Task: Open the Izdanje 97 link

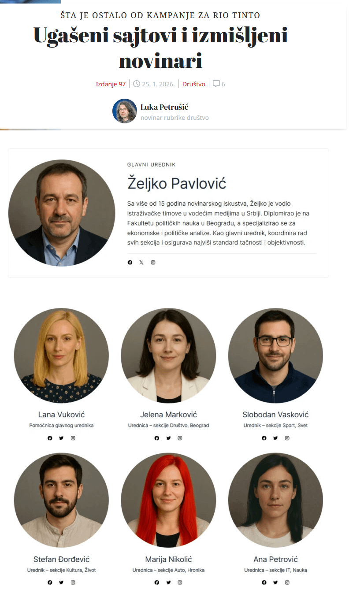Action: pyautogui.click(x=111, y=84)
